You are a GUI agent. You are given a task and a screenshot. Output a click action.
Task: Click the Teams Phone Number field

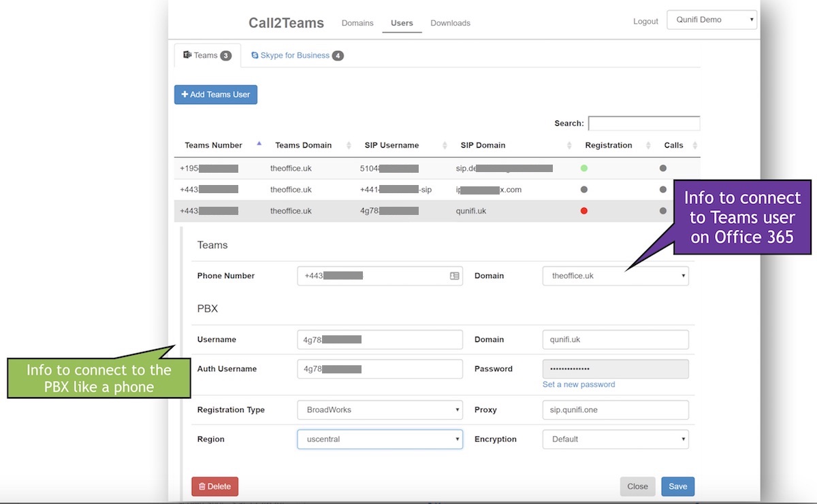coord(380,276)
